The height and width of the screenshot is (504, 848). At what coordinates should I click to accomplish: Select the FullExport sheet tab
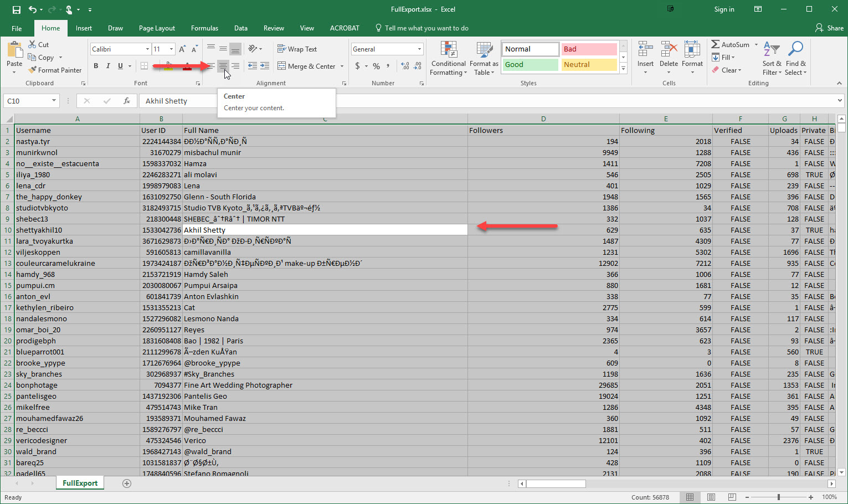pos(80,484)
